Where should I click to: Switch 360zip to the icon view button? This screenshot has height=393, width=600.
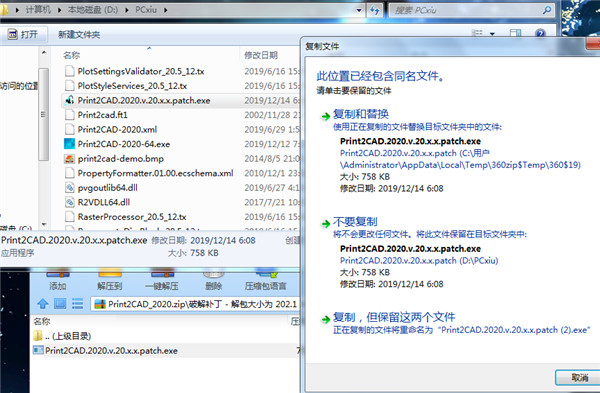[x=60, y=304]
